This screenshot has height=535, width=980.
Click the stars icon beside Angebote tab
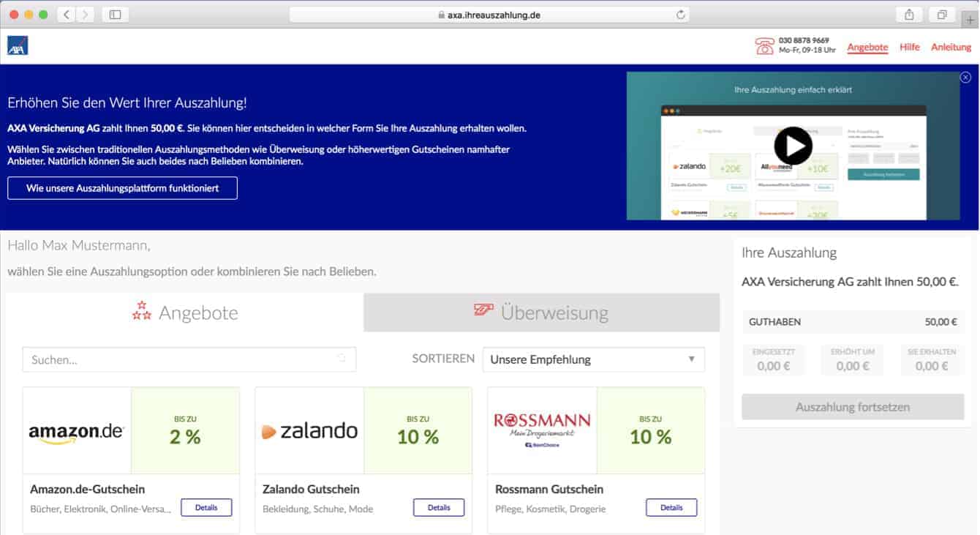[141, 311]
